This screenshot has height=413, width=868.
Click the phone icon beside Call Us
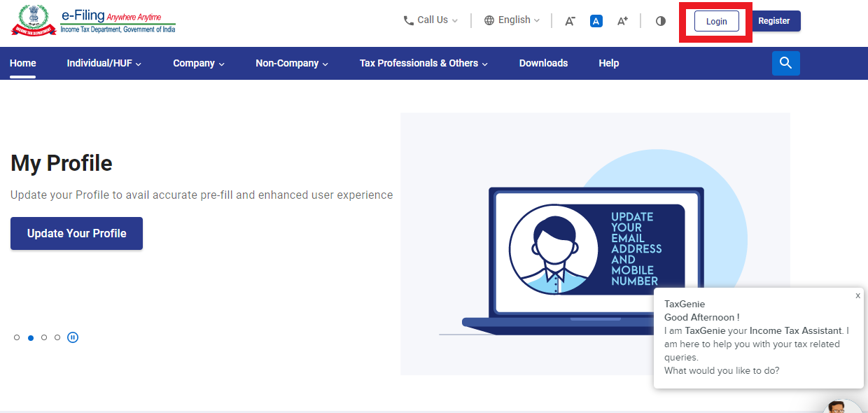409,20
